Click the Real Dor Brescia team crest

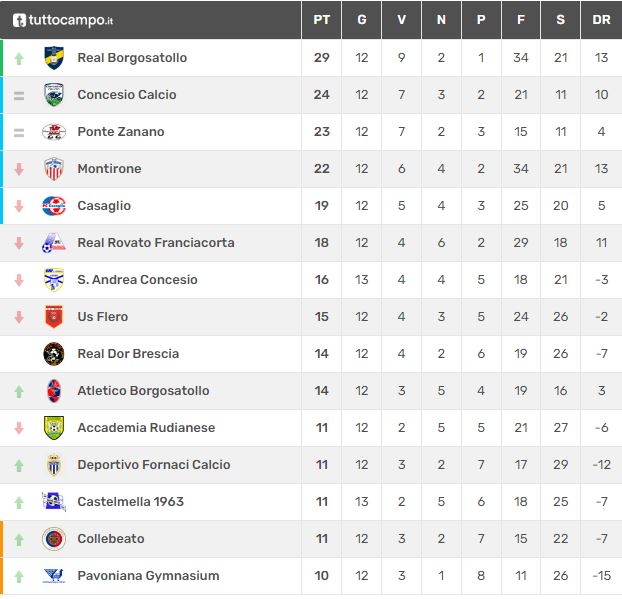(54, 354)
